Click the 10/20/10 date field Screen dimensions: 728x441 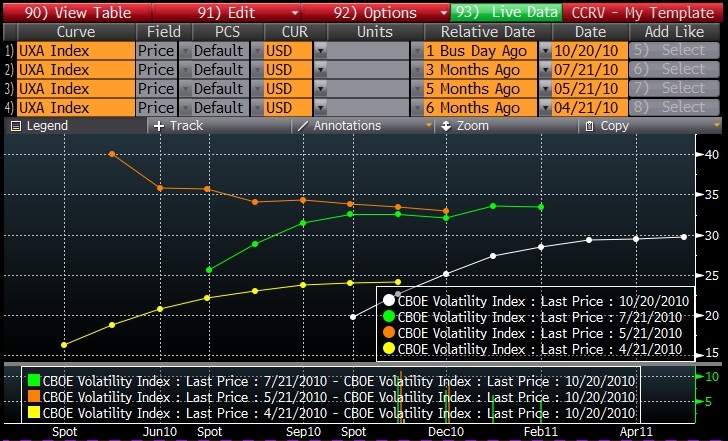pyautogui.click(x=590, y=51)
